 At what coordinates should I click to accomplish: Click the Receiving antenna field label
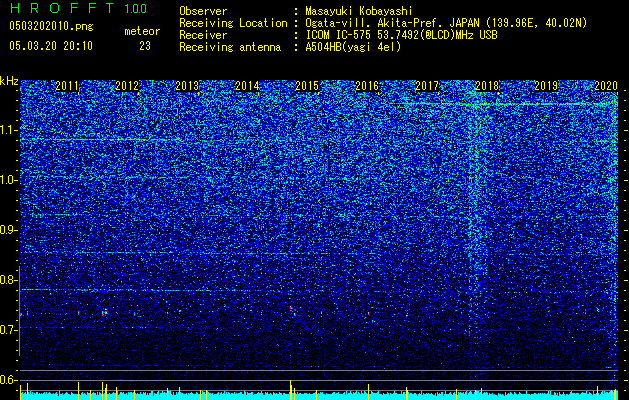point(230,47)
